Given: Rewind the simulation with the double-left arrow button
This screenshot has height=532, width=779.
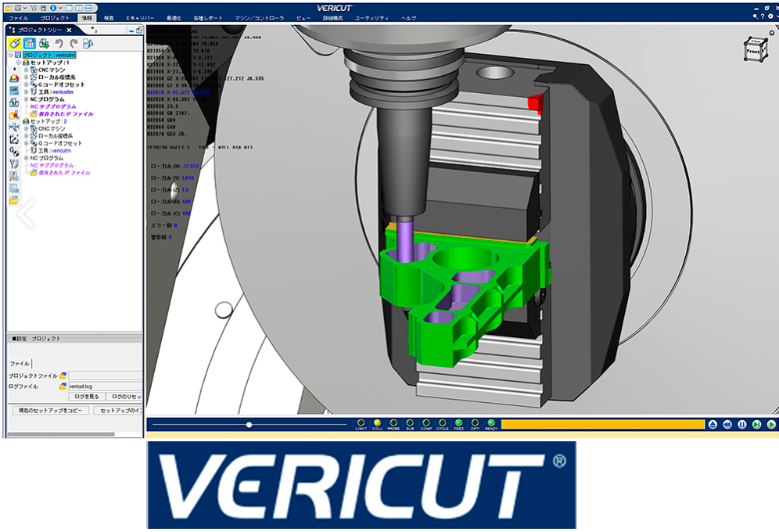Looking at the screenshot, I should pyautogui.click(x=727, y=425).
